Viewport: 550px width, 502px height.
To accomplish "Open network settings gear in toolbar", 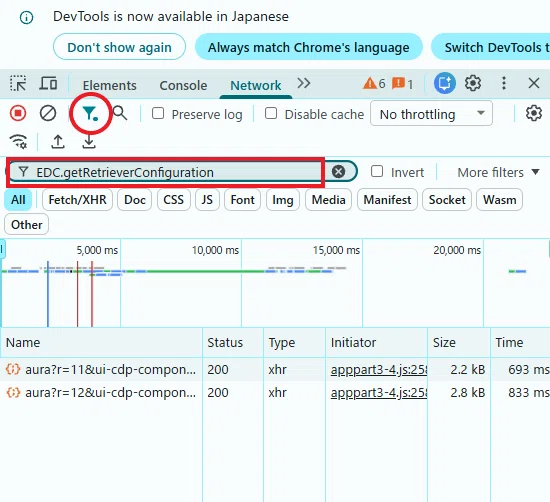I will tap(534, 113).
